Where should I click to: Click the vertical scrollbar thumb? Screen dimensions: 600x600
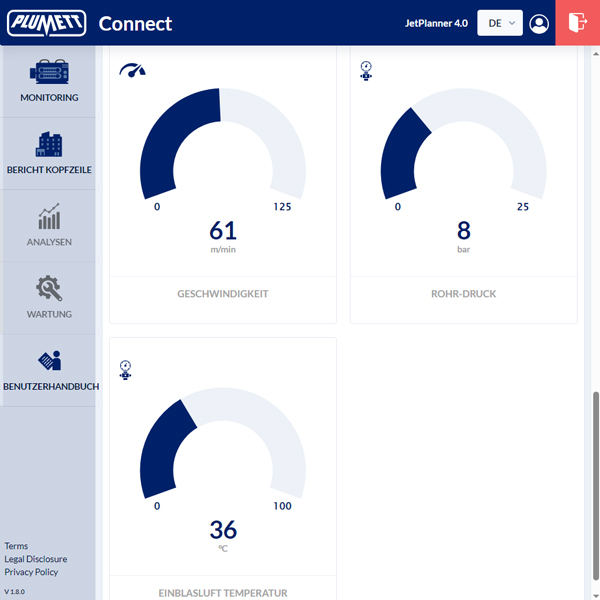coord(596,486)
